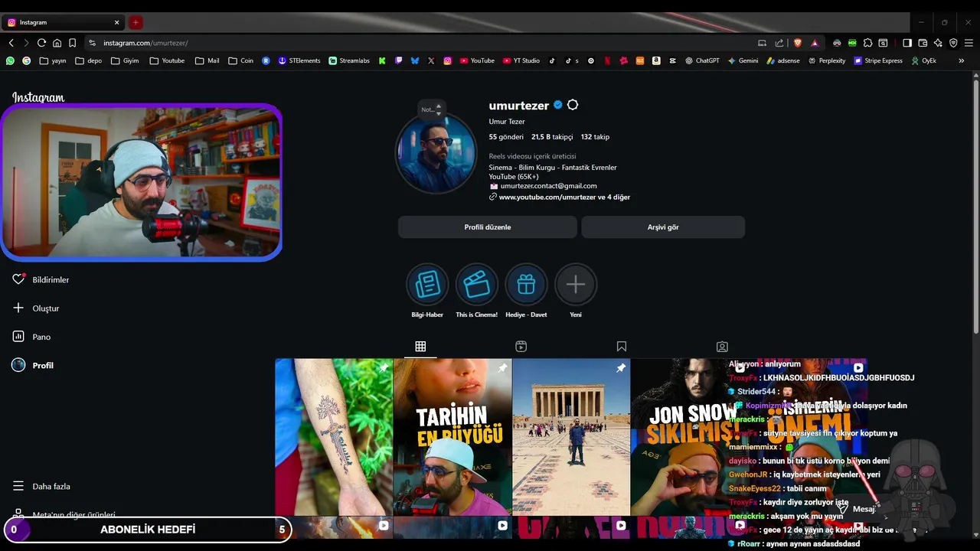Open the mausoleum pinned photo post
Screen dimensions: 980x551
coord(571,437)
